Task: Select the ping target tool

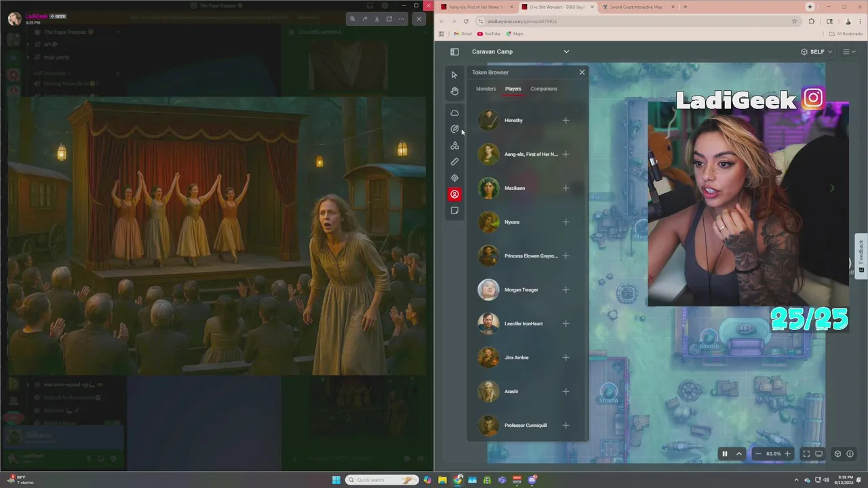Action: point(454,178)
